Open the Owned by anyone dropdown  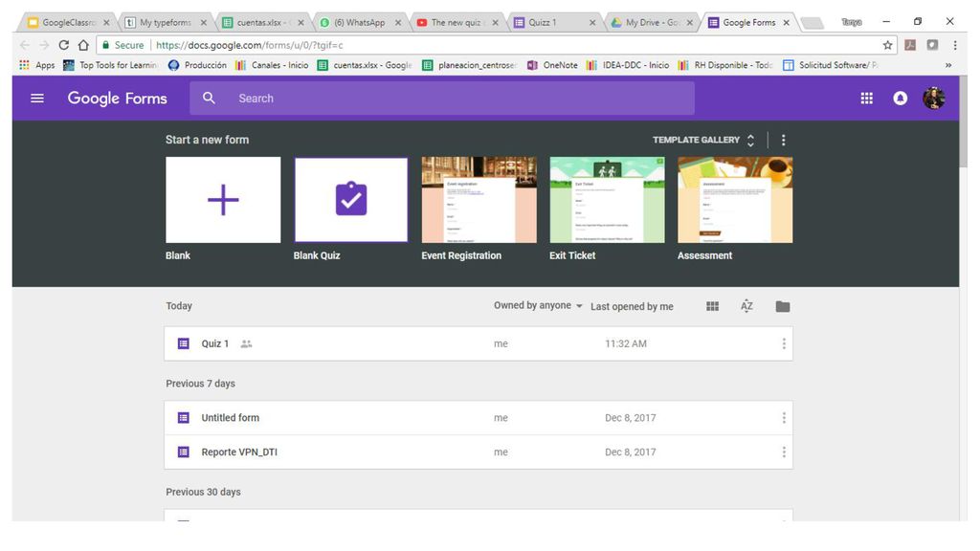point(538,305)
